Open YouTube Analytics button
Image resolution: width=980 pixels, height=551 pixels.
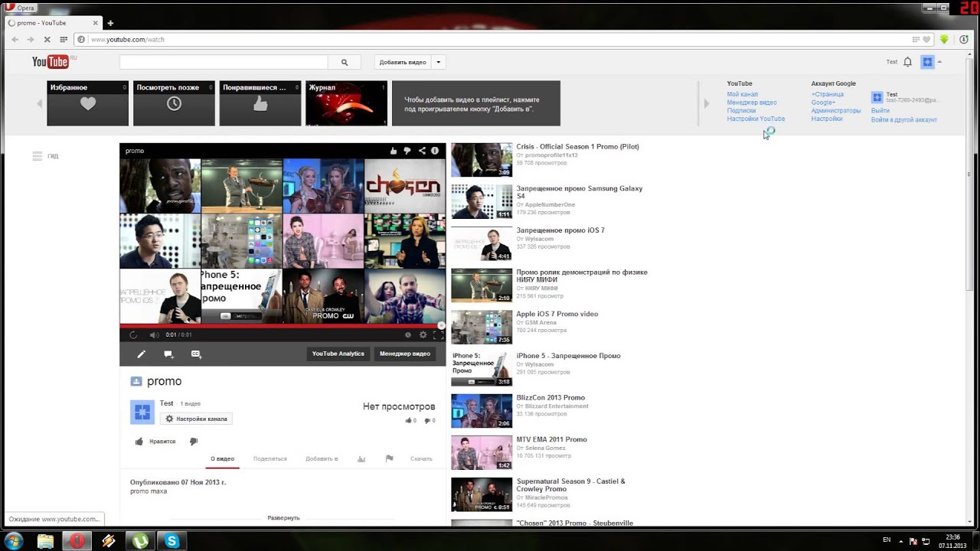coord(338,354)
